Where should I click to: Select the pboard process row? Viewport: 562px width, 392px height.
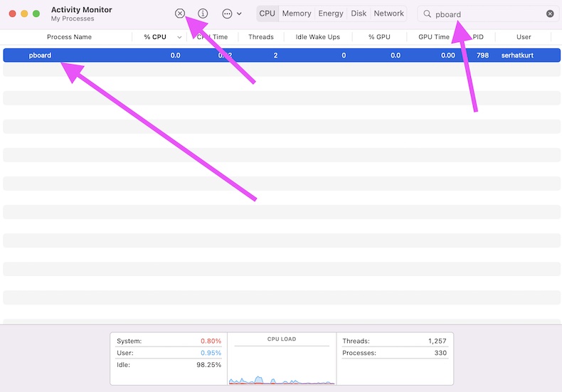point(282,55)
